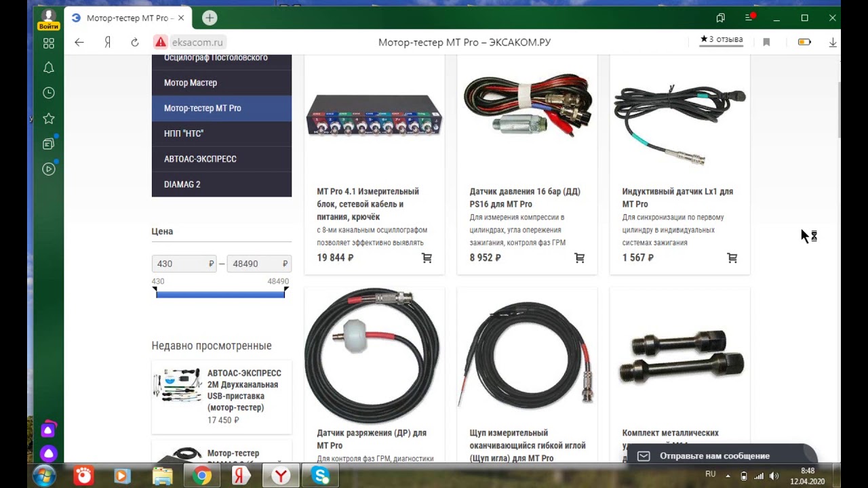This screenshot has height=488, width=868.
Task: Add MT Pro 4.1 Измерительный блок to cart
Action: tap(427, 258)
